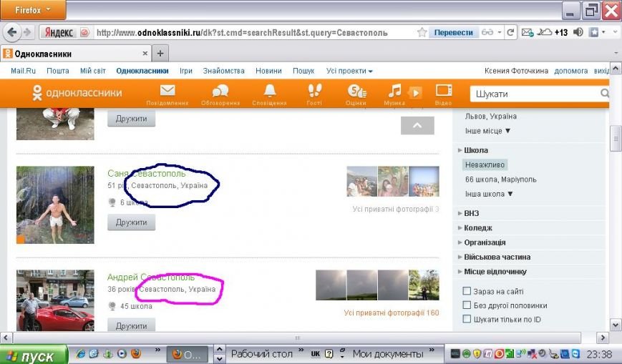This screenshot has height=364, width=622.
Task: Expand the Інша школа dropdown
Action: tap(489, 194)
